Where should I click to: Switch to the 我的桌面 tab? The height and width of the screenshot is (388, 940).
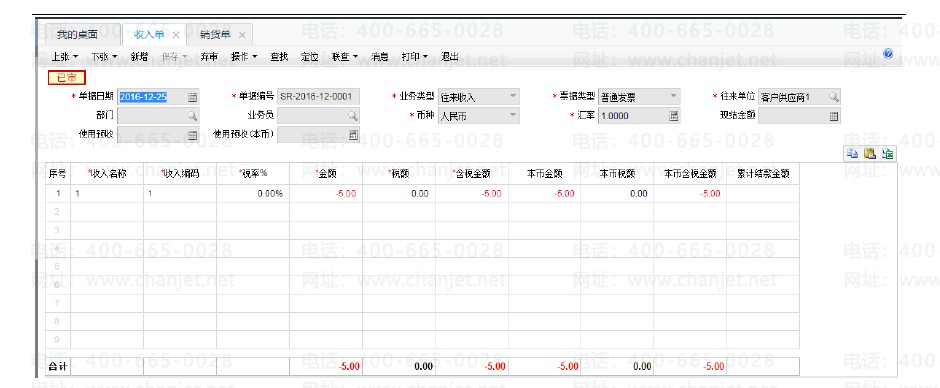point(77,35)
